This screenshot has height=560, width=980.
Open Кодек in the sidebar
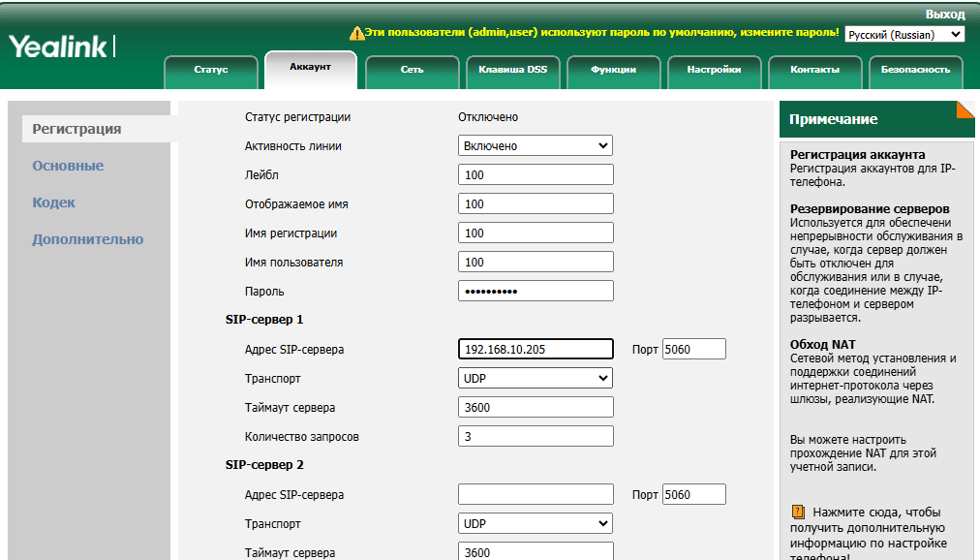tap(54, 202)
